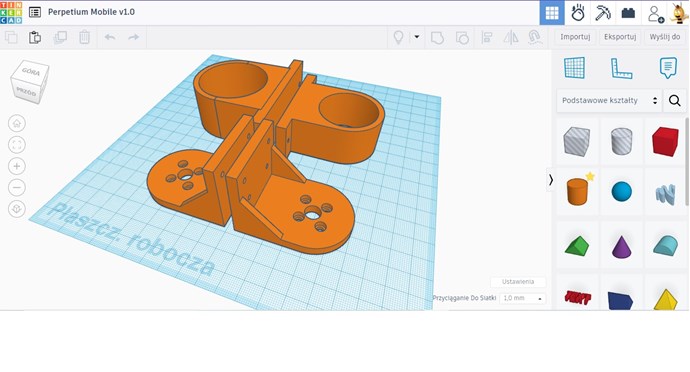This screenshot has width=690, height=372.
Task: Open the Sim Lab icon
Action: pos(577,13)
